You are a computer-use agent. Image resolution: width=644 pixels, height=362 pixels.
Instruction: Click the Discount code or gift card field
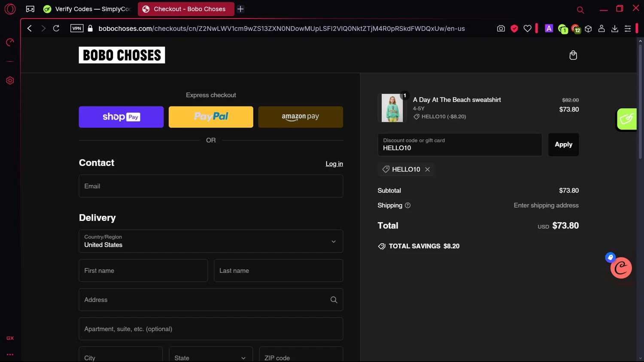point(460,145)
